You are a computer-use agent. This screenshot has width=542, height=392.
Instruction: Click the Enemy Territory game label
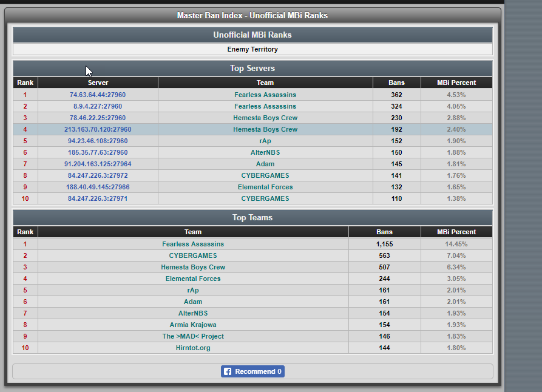(252, 49)
